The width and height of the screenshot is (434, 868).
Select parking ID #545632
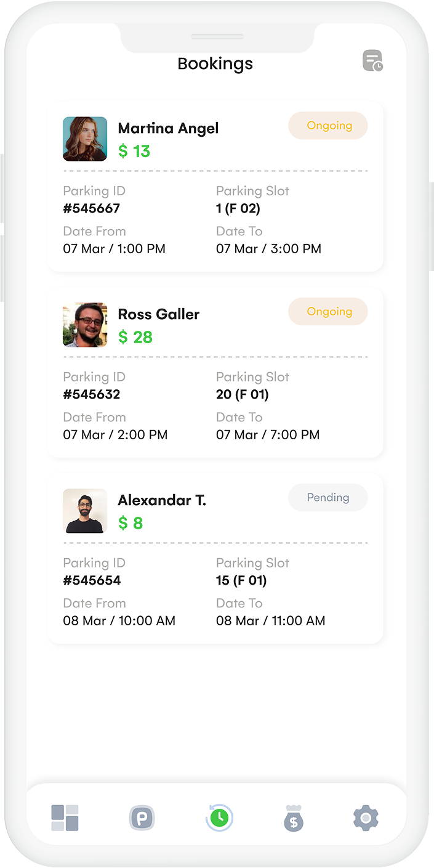click(92, 394)
